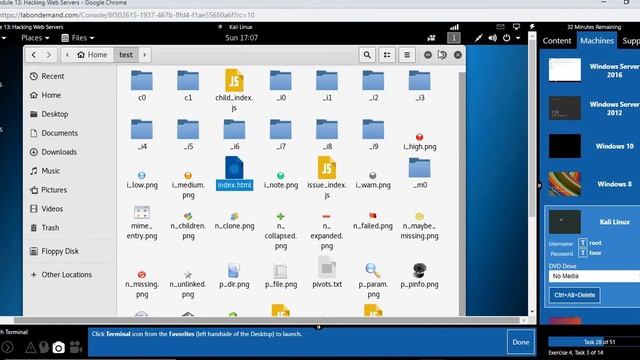This screenshot has height=360, width=640.
Task: Click the Done button
Action: pos(520,342)
